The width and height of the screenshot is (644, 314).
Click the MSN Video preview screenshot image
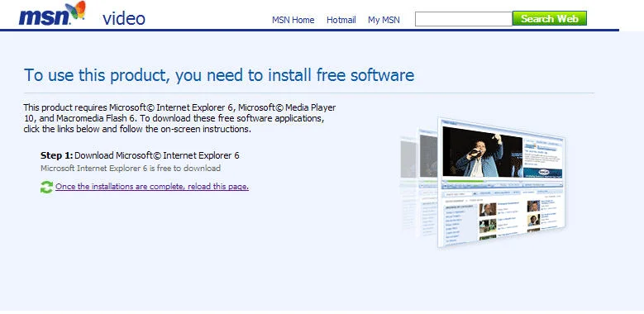483,183
